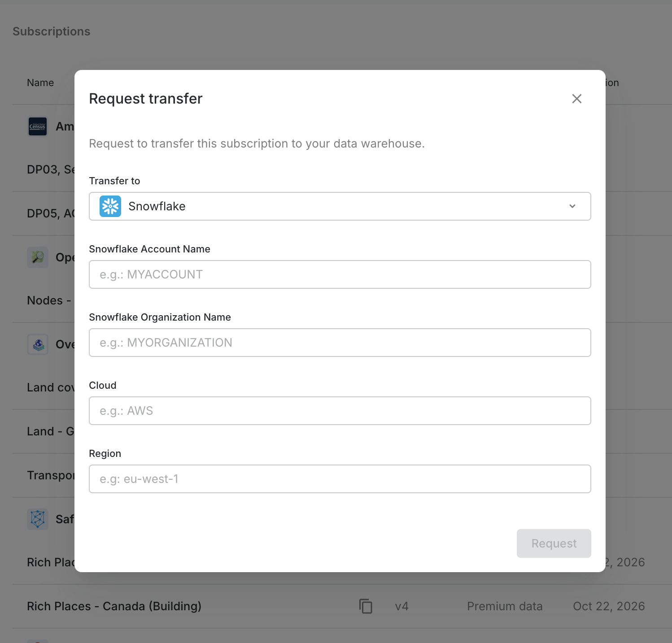
Task: Expand the Transfer to dropdown chevron
Action: pyautogui.click(x=572, y=206)
